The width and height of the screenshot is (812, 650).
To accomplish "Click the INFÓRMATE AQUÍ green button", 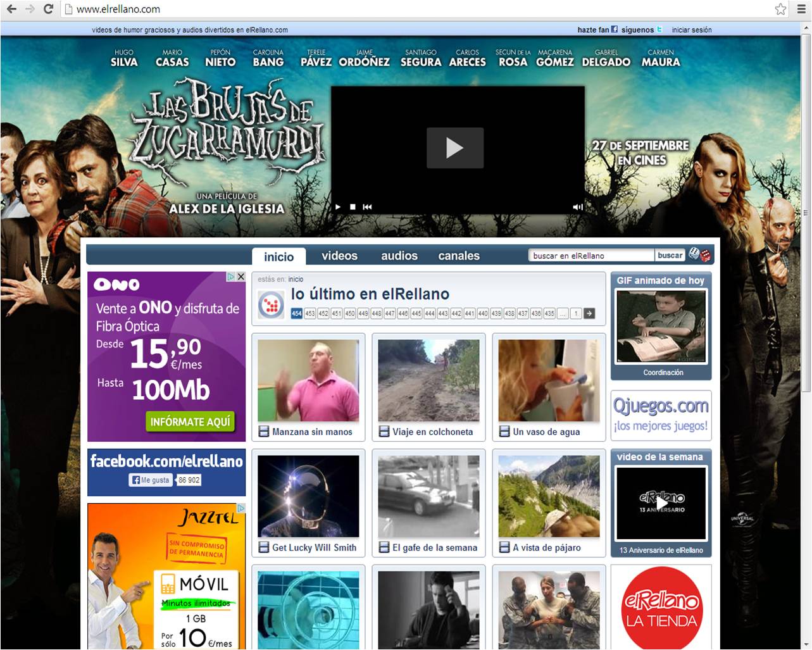I will [190, 422].
